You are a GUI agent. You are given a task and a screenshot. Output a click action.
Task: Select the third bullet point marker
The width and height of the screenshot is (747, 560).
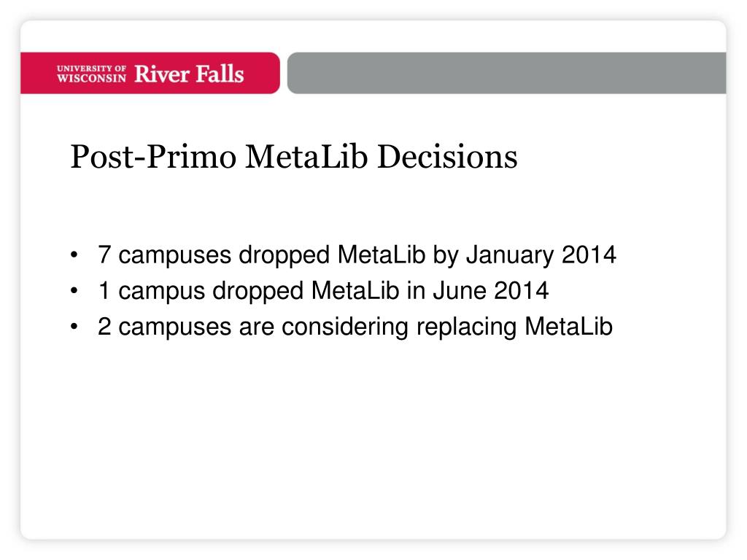74,327
